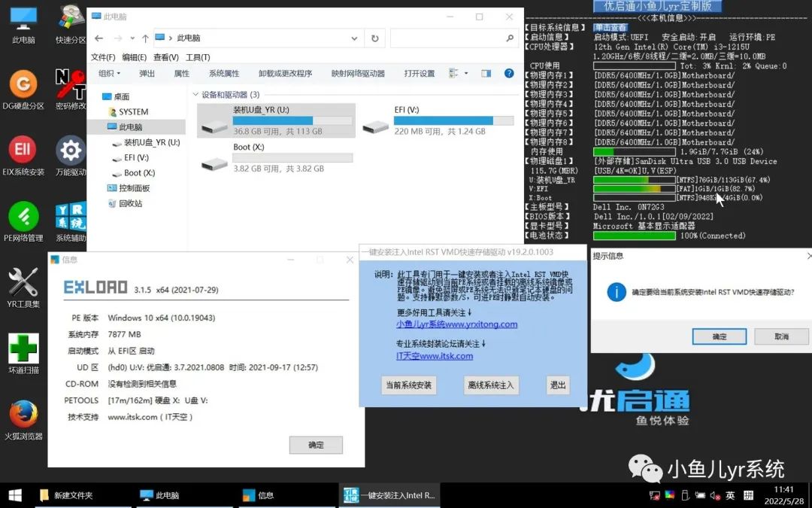Open the Windows Start button
The width and height of the screenshot is (812, 508).
tap(15, 495)
